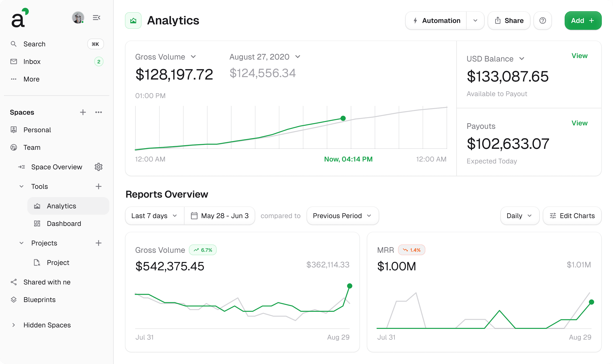Click the May 28 - Jun 3 date picker
613x364 pixels.
coord(220,216)
